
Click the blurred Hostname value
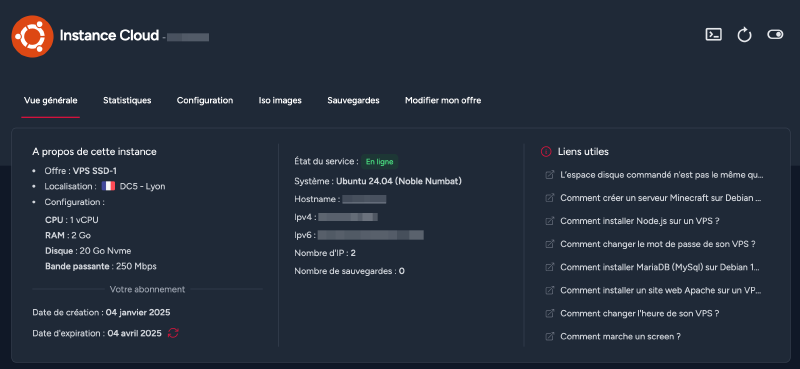coord(364,199)
